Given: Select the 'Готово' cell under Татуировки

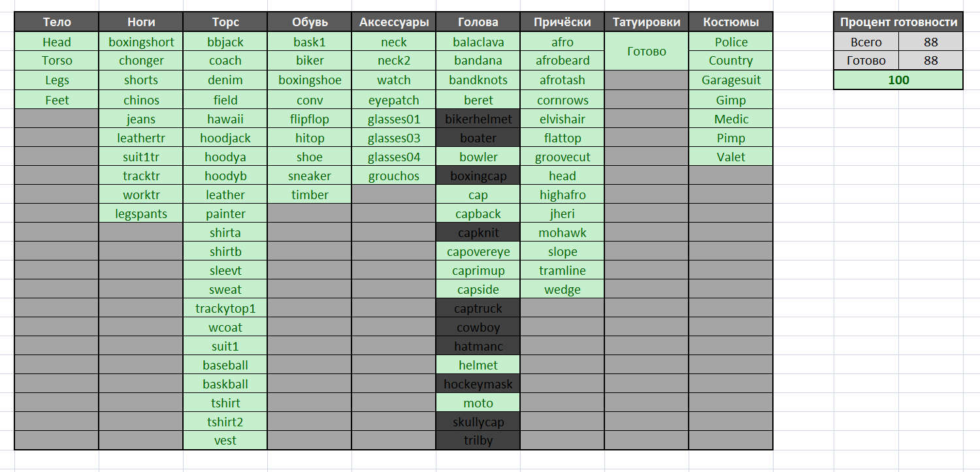Looking at the screenshot, I should pos(647,51).
